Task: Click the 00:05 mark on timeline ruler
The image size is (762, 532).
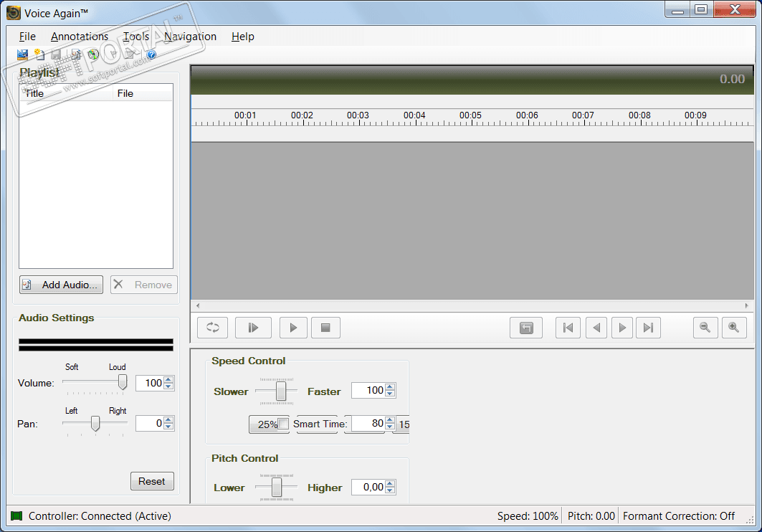Action: [470, 115]
